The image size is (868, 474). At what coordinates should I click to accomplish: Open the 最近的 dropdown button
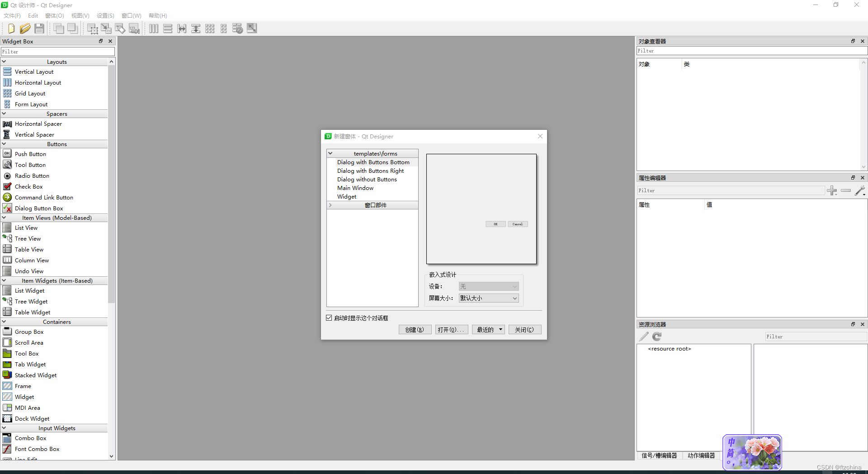click(x=488, y=330)
